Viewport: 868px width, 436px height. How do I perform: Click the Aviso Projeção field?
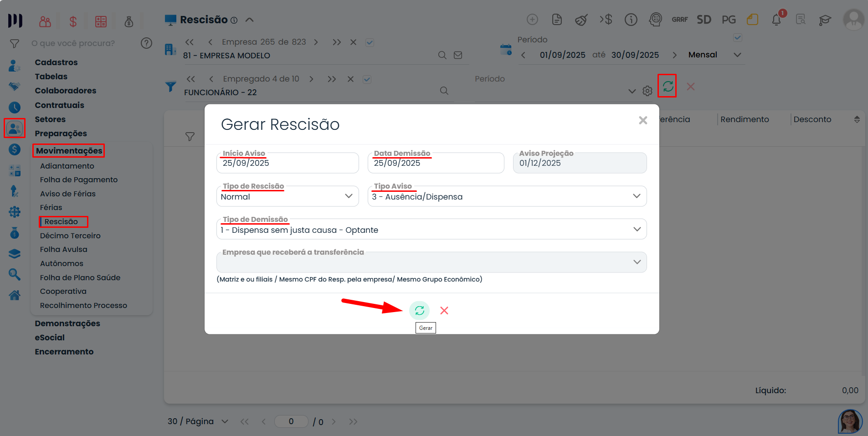[580, 163]
